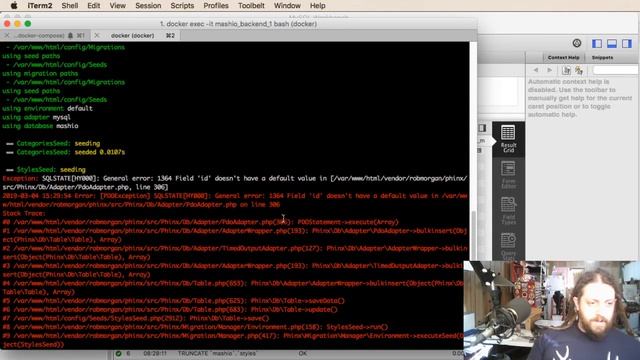The image size is (640, 360).
Task: Open the Scripts menu
Action: [182, 6]
